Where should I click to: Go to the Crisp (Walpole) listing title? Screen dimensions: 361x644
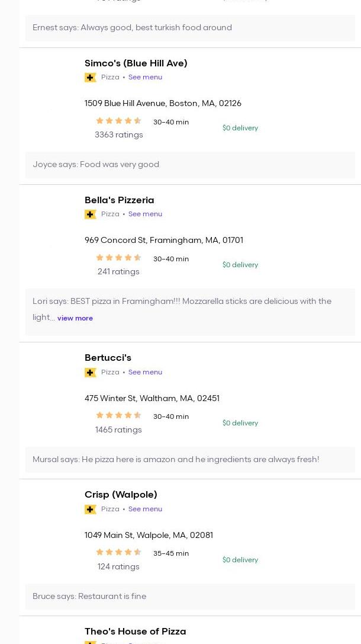pos(121,495)
